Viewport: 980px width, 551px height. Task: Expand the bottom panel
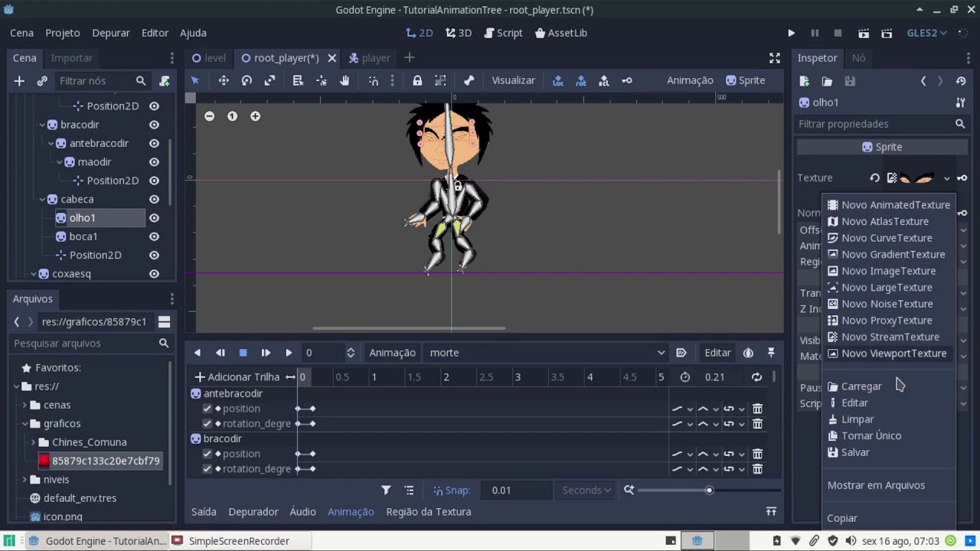click(771, 512)
